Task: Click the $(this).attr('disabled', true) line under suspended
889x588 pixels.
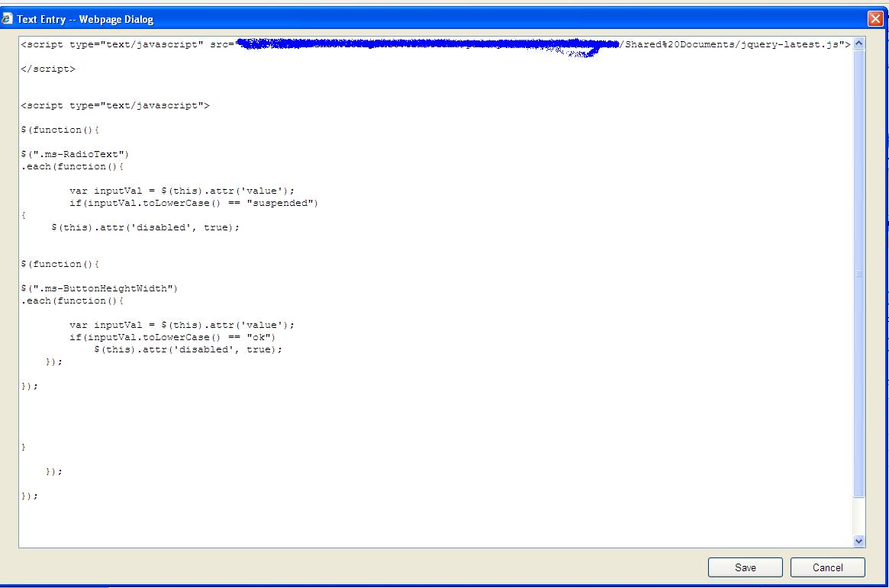Action: [x=145, y=227]
